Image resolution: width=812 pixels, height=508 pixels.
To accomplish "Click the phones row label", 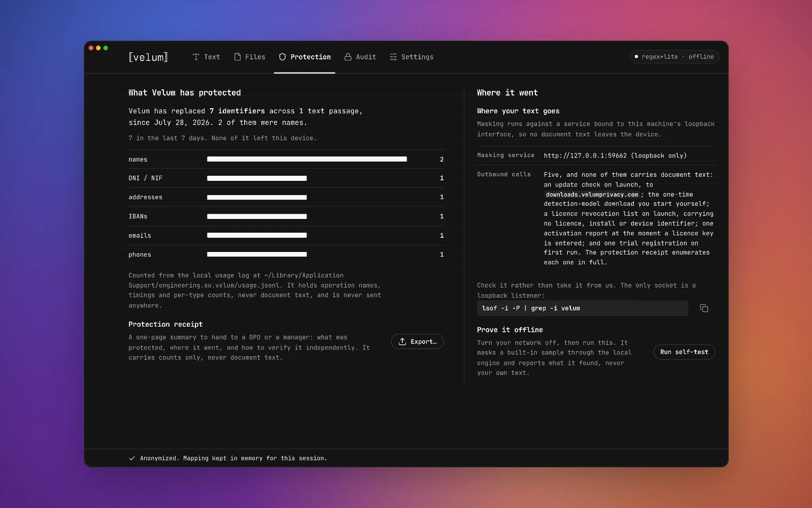I will coord(140,255).
